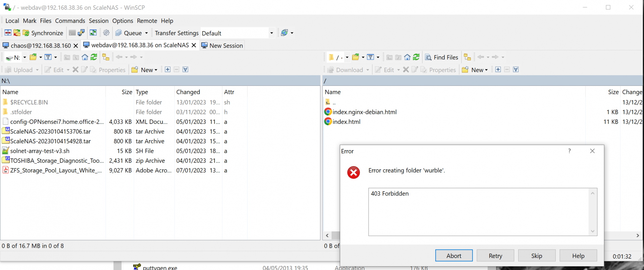Click Synchronize button label

(47, 33)
